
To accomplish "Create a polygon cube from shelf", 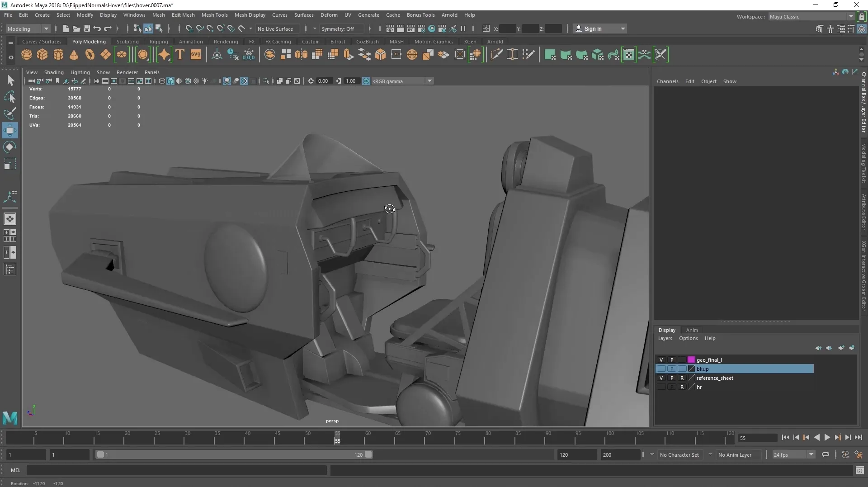I will click(42, 55).
